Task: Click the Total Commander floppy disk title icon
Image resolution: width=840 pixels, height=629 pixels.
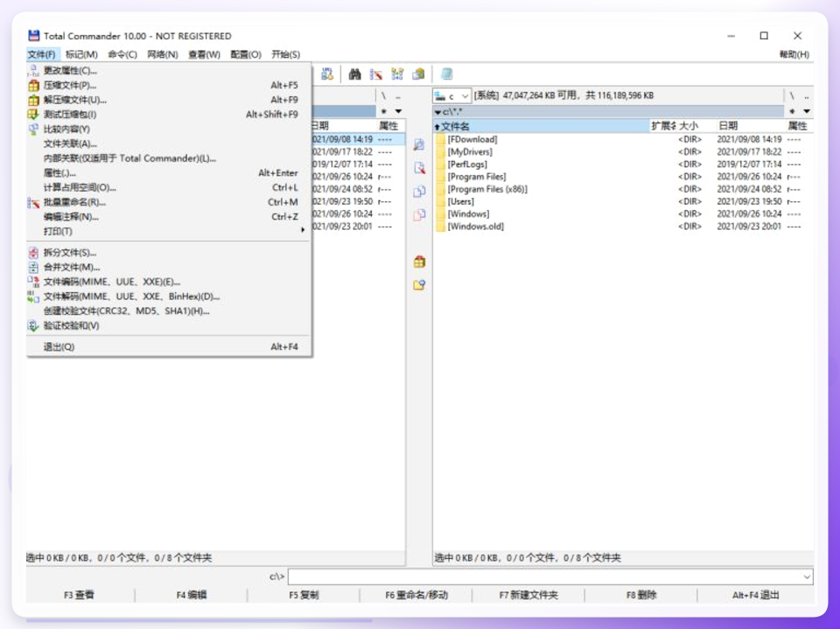Action: pos(34,36)
